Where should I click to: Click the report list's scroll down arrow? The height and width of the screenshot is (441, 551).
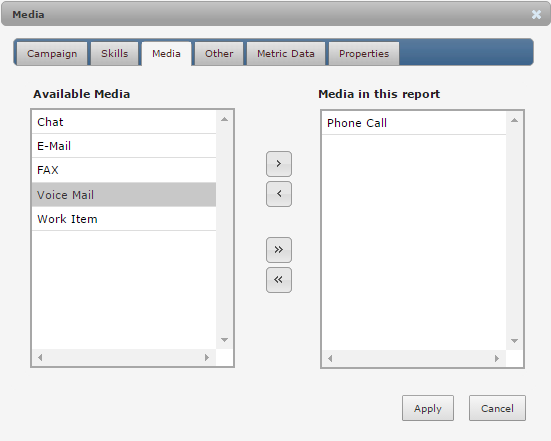click(514, 341)
